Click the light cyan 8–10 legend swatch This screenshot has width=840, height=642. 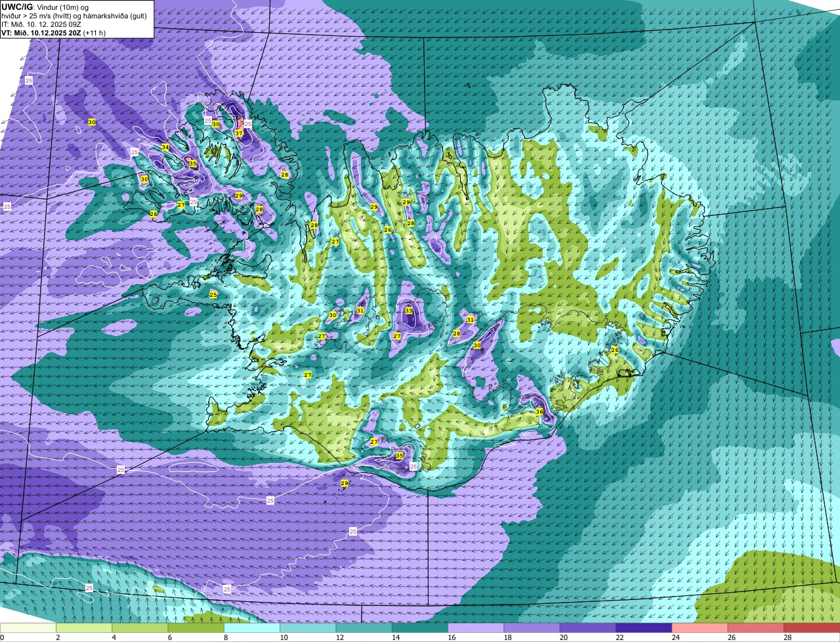click(x=252, y=628)
